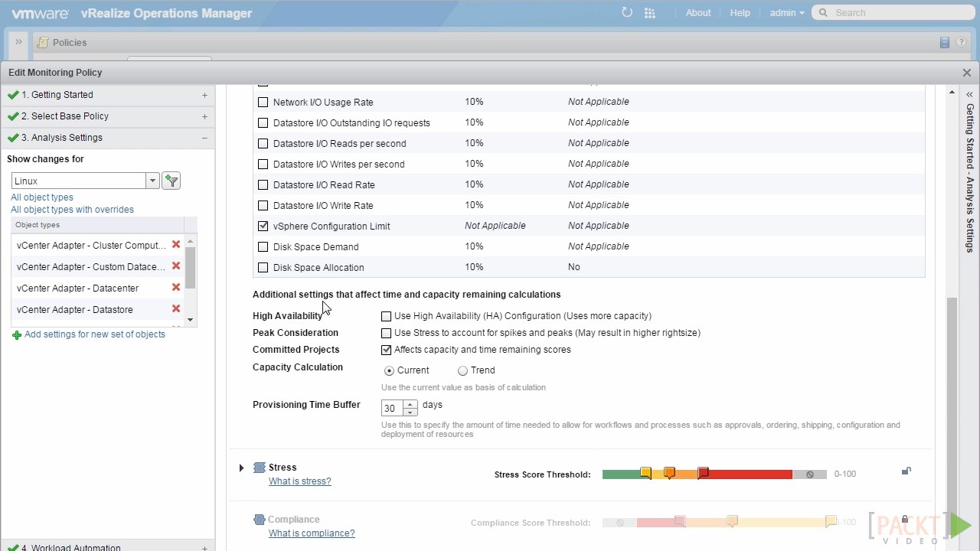The width and height of the screenshot is (980, 551).
Task: Toggle the Stress section lock icon
Action: coord(906,471)
